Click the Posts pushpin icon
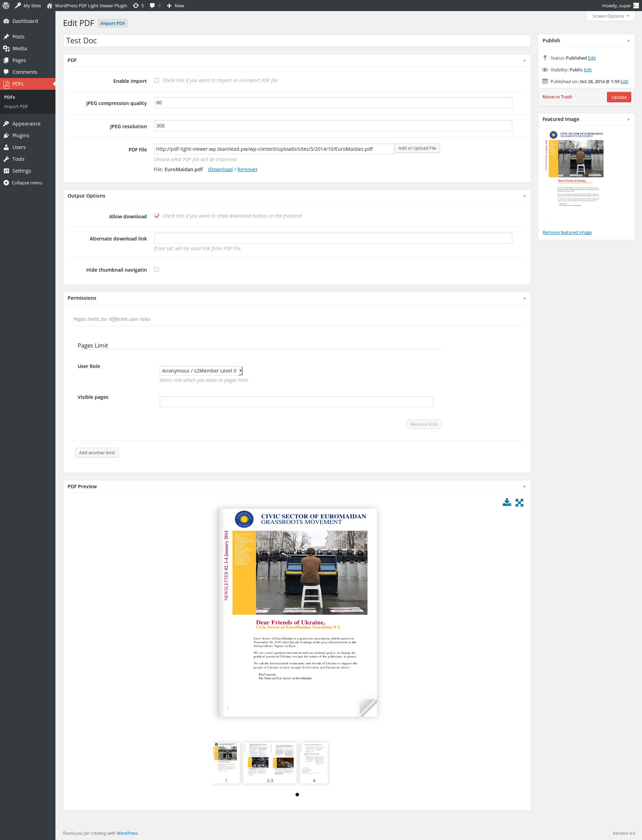642x840 pixels. [6, 37]
